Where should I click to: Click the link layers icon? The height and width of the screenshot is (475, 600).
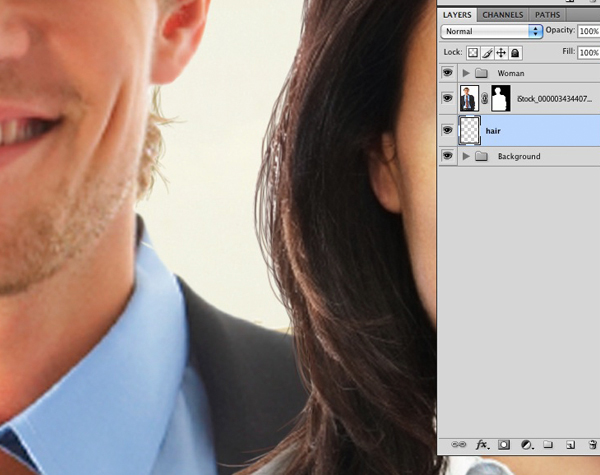point(459,444)
